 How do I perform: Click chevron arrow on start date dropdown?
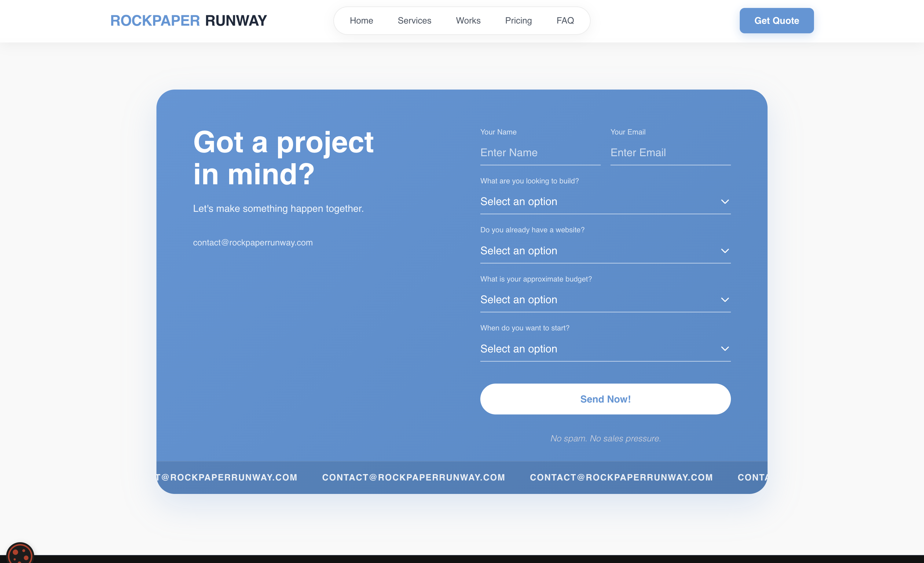pos(724,349)
